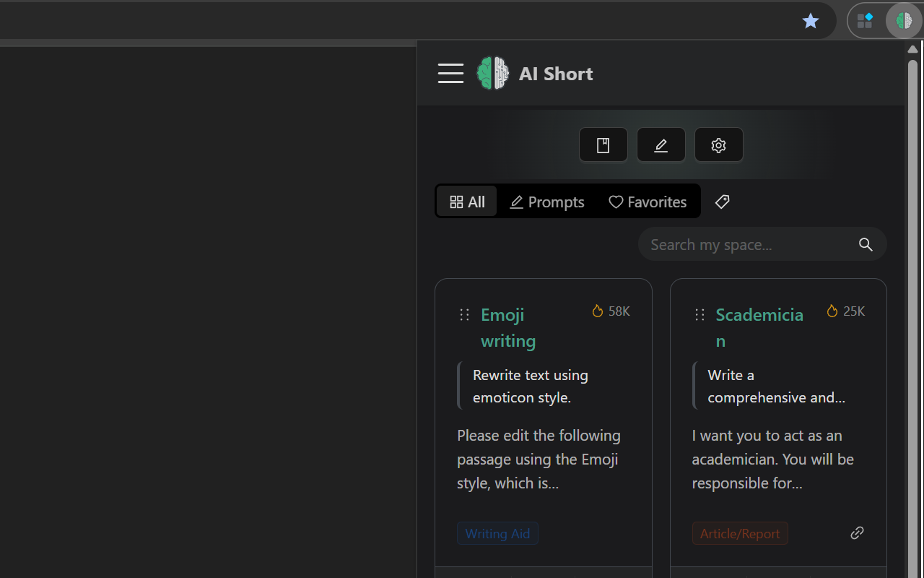Switch to the Prompts tab
Screen dimensions: 924x578
coord(546,202)
